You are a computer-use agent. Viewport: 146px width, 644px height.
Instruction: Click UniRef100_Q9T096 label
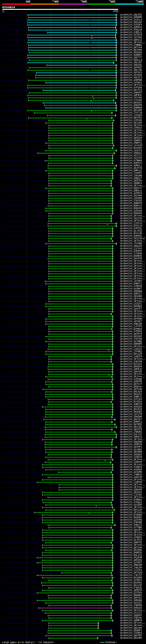(131, 389)
